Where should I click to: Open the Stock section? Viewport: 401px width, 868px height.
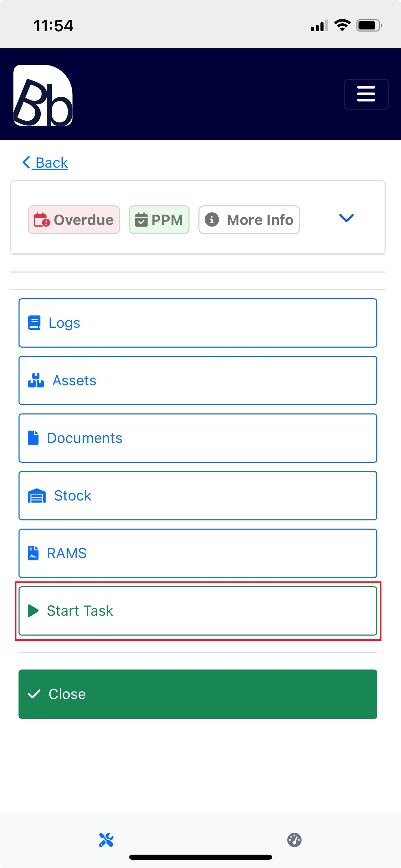pos(198,496)
